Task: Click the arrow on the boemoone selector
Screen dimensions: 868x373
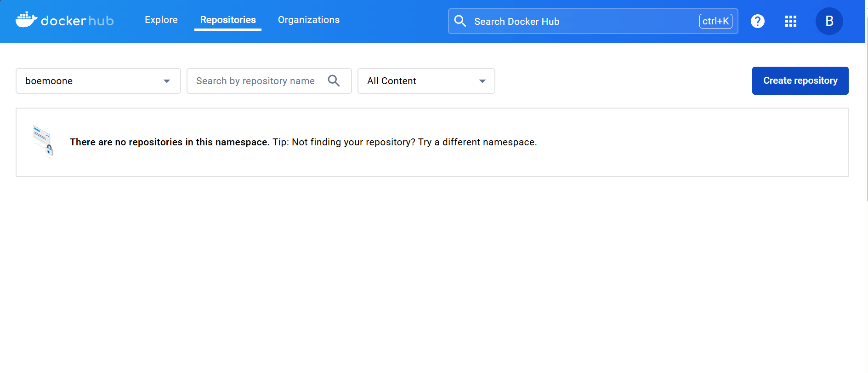Action: pos(167,81)
